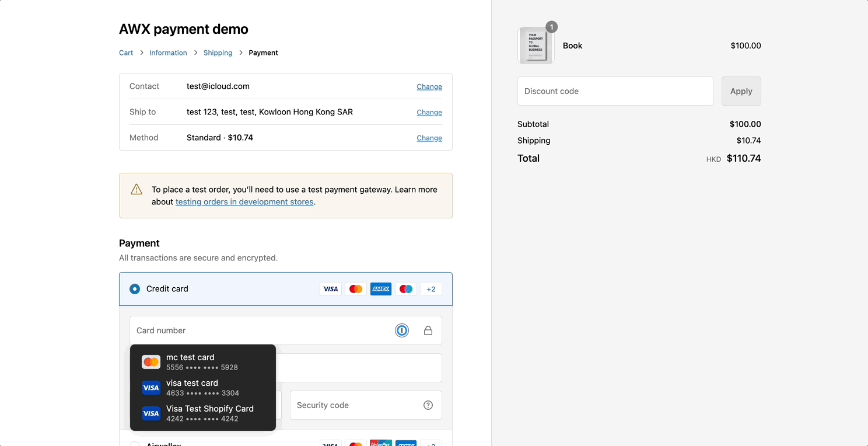868x446 pixels.
Task: Click the lock icon in the card number field
Action: (428, 330)
